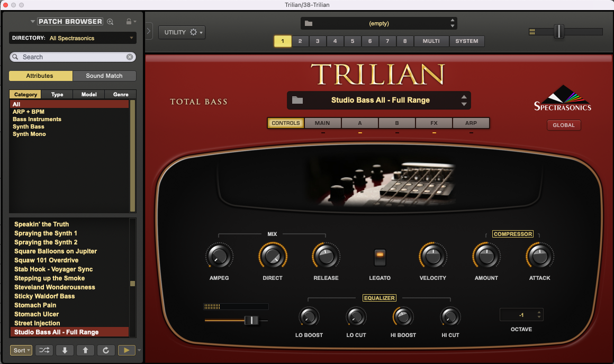Switch to the FX tab
This screenshot has height=364, width=614.
434,123
